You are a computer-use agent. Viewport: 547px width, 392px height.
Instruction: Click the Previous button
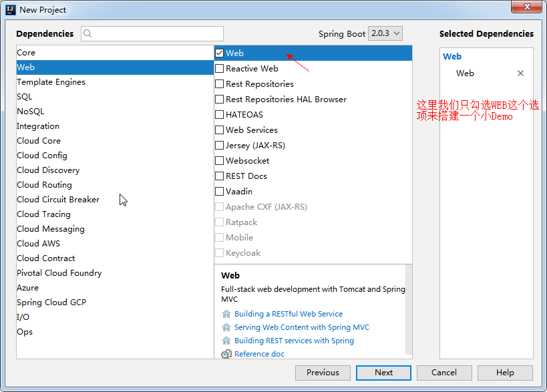click(323, 373)
